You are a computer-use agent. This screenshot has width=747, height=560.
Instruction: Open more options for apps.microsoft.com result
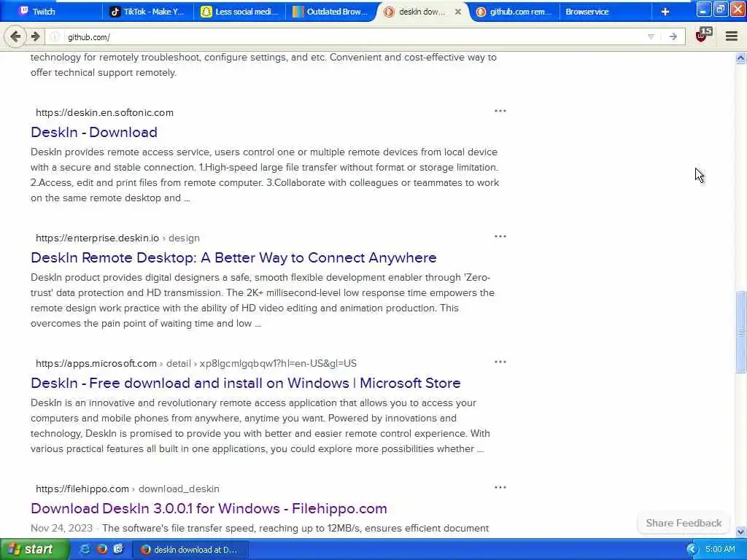coord(500,362)
